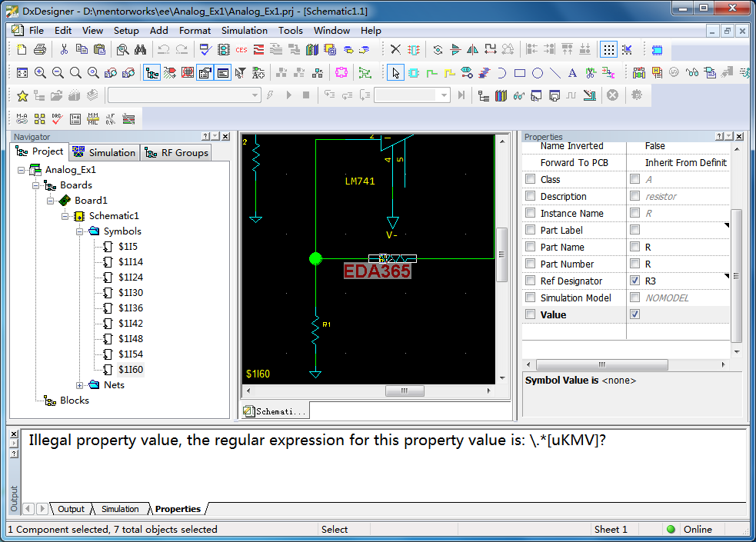Click the Print icon in the toolbar

pyautogui.click(x=39, y=50)
